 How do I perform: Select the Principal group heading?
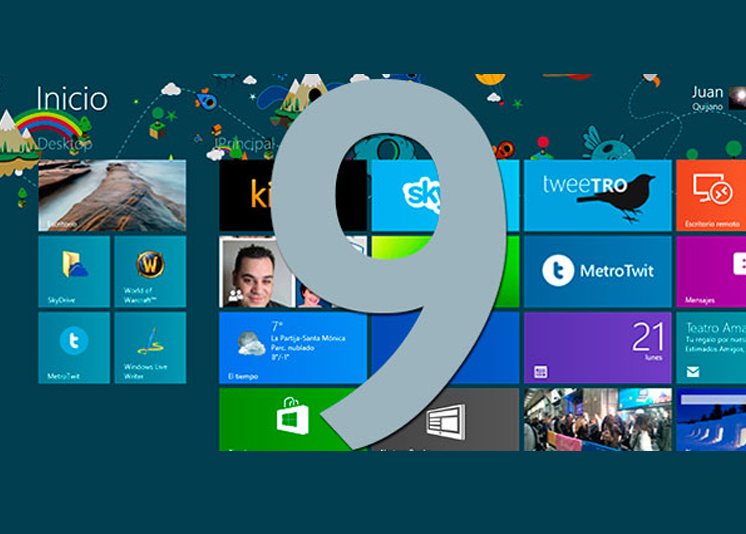pos(245,144)
